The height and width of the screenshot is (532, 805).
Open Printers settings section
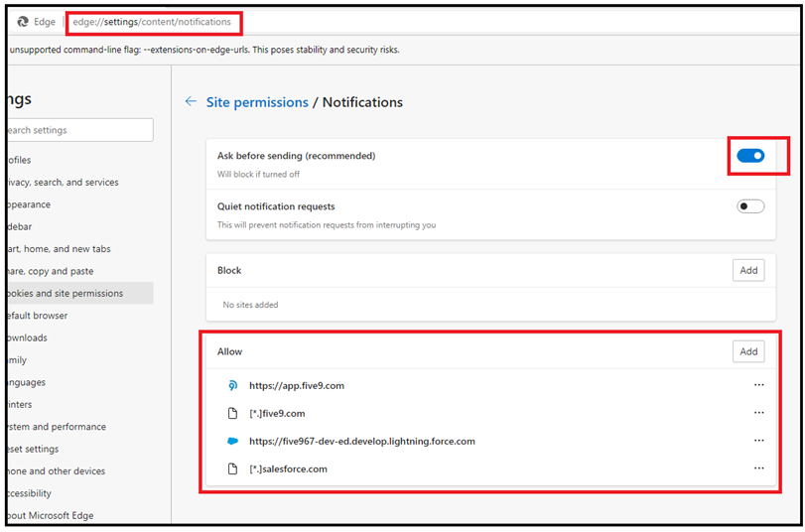click(x=80, y=404)
